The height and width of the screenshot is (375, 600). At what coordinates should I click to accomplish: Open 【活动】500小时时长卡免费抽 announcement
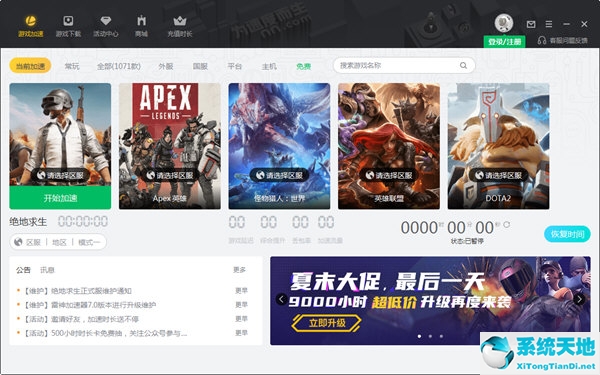(x=106, y=333)
